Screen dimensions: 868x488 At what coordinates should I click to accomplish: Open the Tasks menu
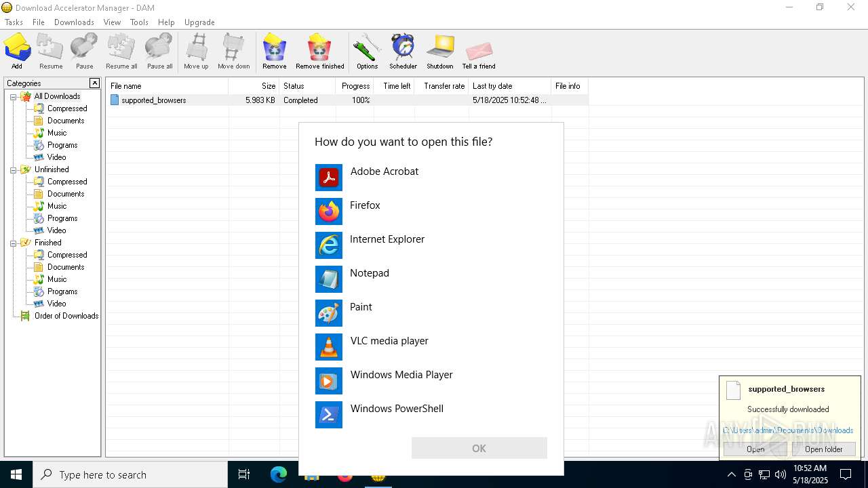point(14,22)
